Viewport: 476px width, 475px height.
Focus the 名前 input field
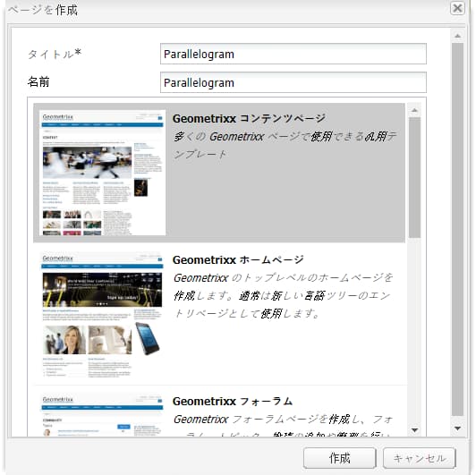tap(293, 82)
